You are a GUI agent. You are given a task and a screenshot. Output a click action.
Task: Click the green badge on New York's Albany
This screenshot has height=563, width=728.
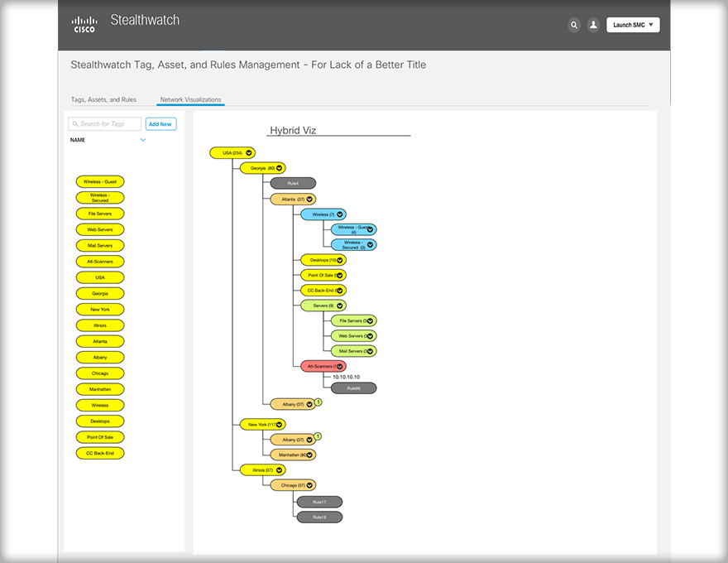point(318,436)
